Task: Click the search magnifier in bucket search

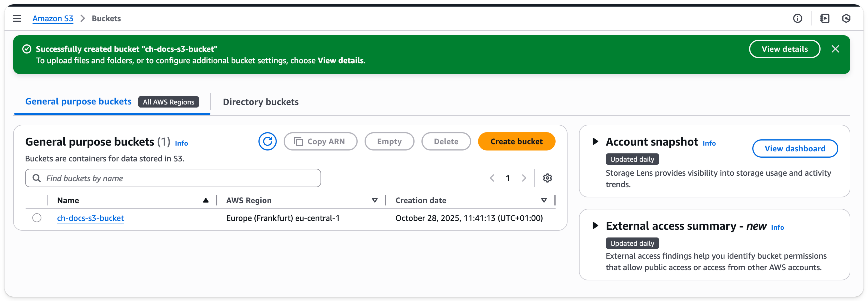Action: [x=37, y=178]
